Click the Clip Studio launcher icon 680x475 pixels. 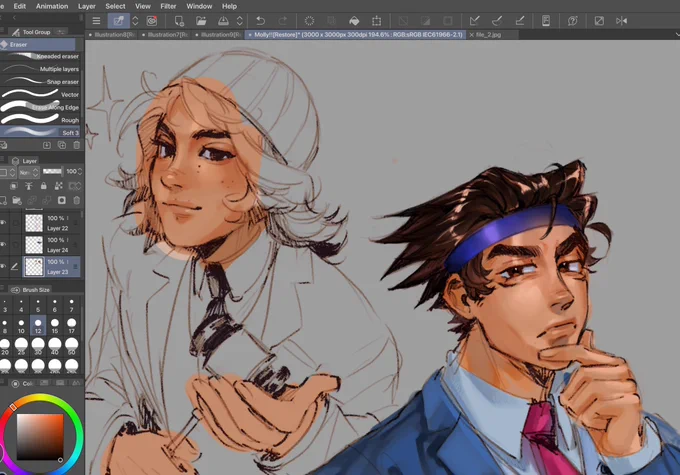point(152,21)
